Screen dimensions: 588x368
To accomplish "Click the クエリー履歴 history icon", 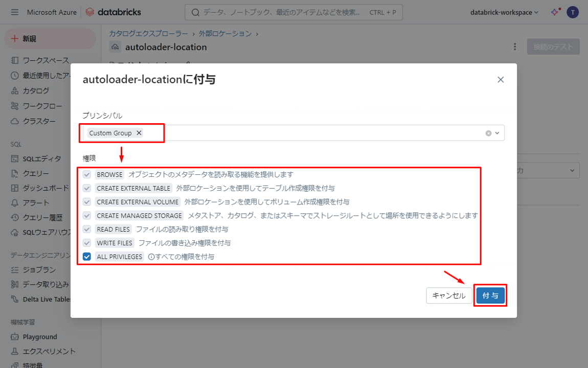I will click(15, 217).
